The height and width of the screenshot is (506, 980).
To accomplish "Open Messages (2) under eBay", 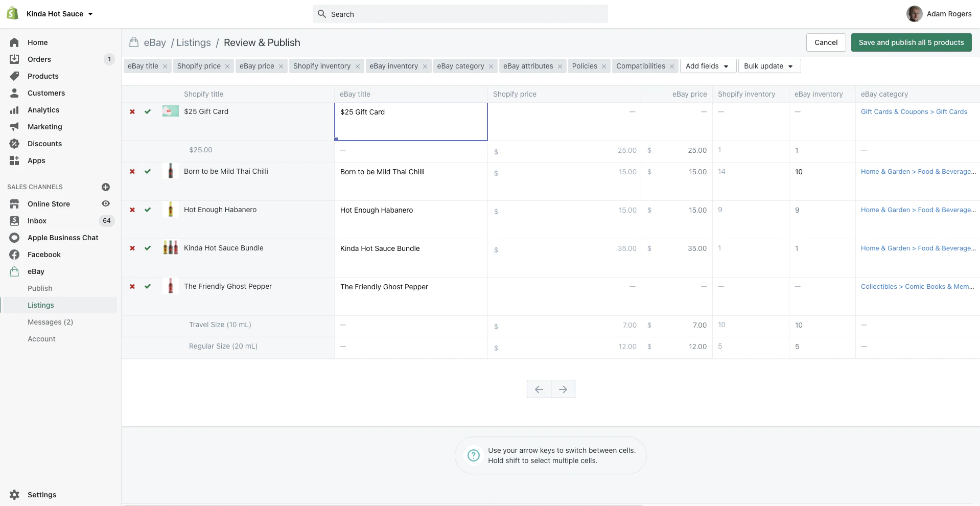I will click(50, 322).
